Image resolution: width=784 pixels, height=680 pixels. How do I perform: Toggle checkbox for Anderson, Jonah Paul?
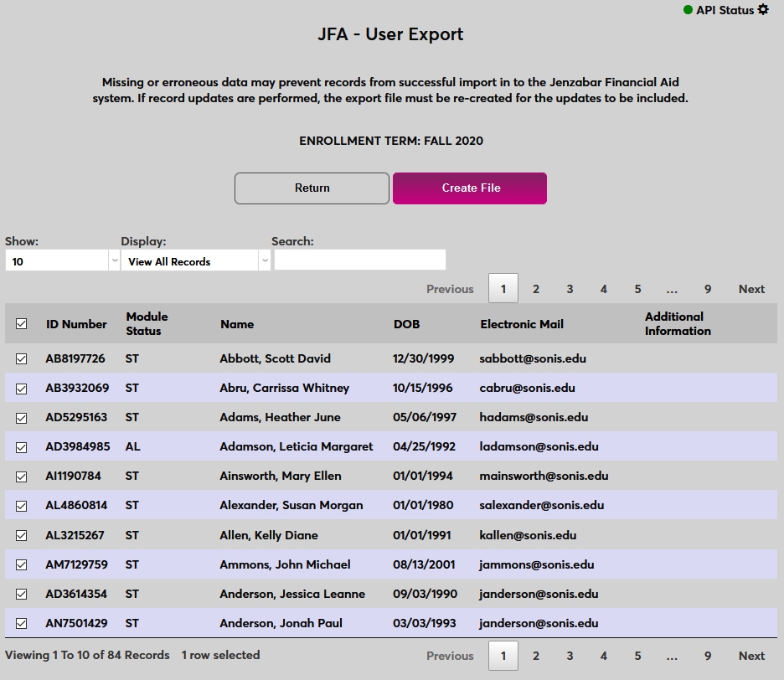coord(22,623)
